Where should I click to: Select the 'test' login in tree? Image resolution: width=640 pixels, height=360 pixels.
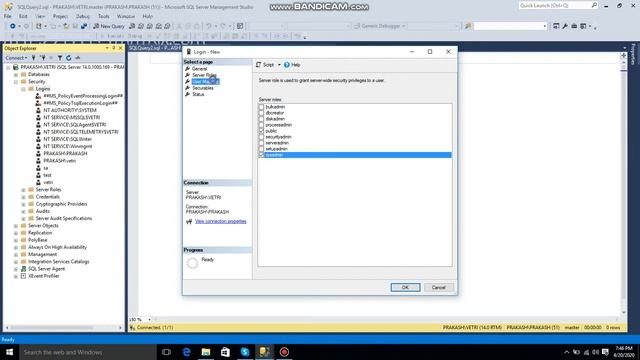47,175
